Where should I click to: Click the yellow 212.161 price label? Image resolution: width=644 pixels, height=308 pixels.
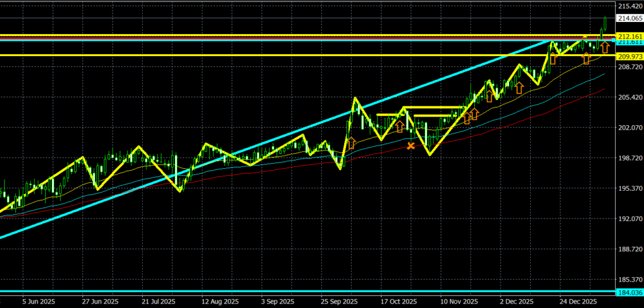point(629,37)
